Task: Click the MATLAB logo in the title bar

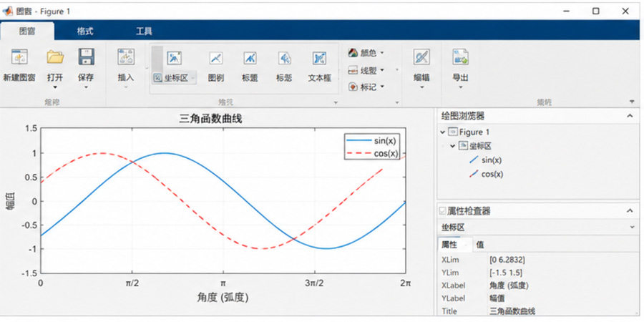Action: (7, 11)
